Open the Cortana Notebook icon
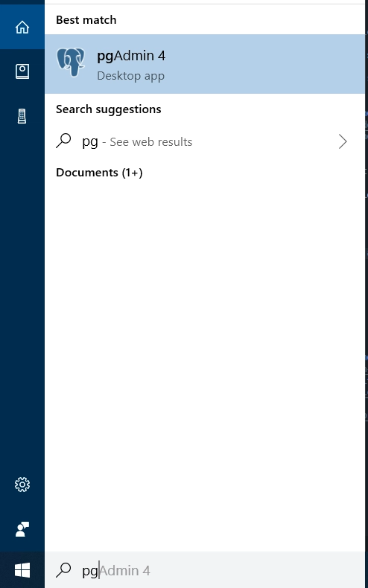Viewport: 368px width, 588px height. (22, 71)
